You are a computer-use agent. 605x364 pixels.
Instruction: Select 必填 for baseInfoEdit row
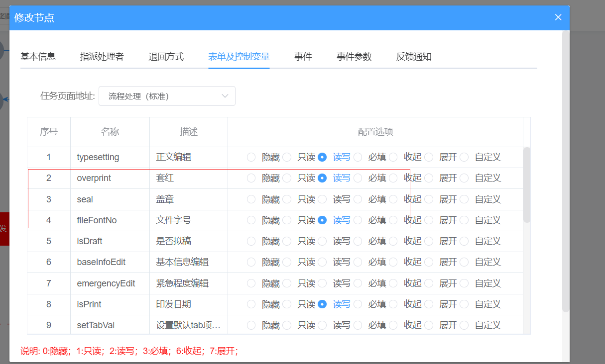click(358, 262)
